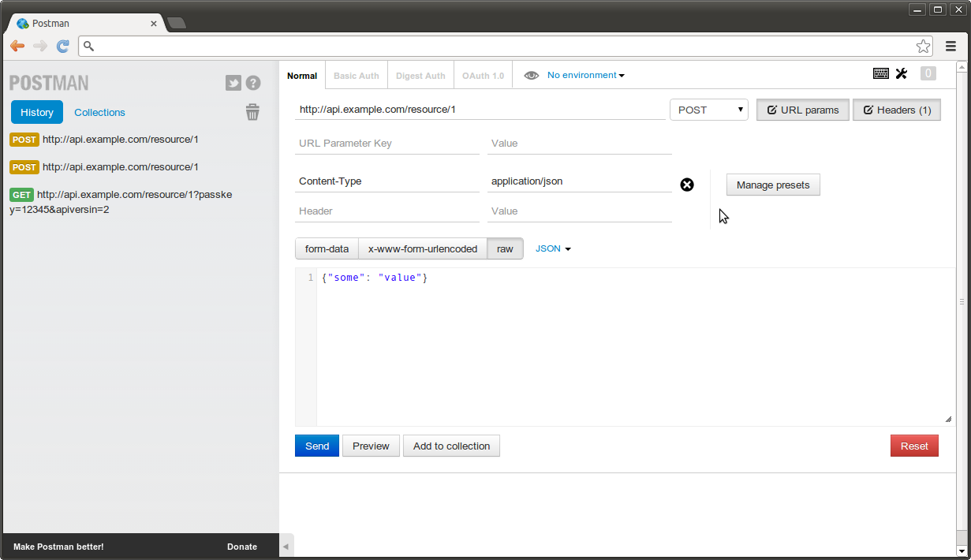Open the GET history entry with passkey
The image size is (971, 560).
click(x=121, y=202)
